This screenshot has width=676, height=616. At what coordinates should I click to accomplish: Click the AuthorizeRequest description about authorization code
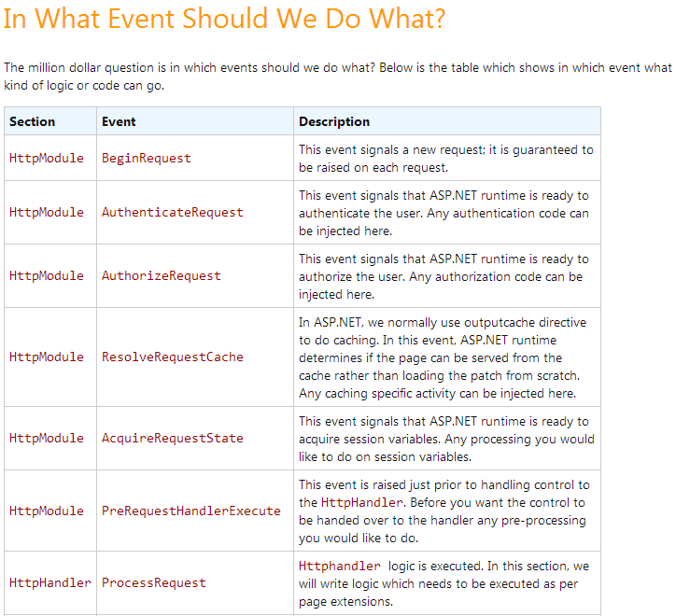coord(444,276)
